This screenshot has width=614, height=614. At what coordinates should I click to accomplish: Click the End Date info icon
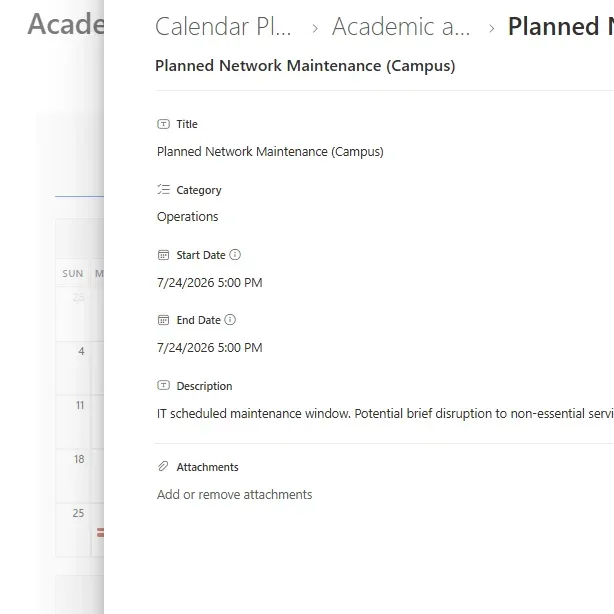tap(230, 320)
